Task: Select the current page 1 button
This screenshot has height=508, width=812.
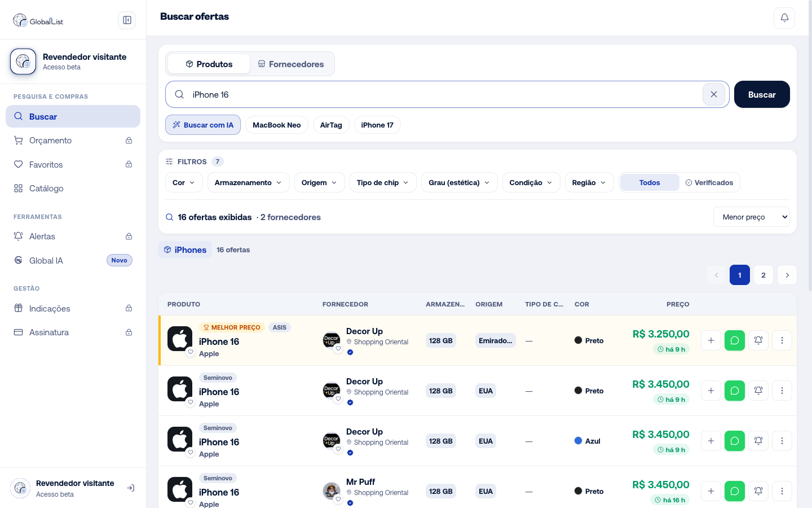Action: pos(740,275)
